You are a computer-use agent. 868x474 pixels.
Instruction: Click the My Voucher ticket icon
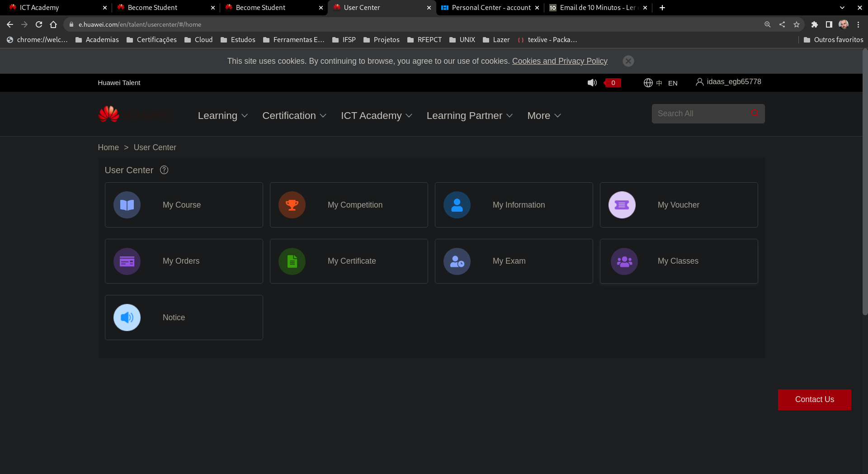(x=622, y=204)
